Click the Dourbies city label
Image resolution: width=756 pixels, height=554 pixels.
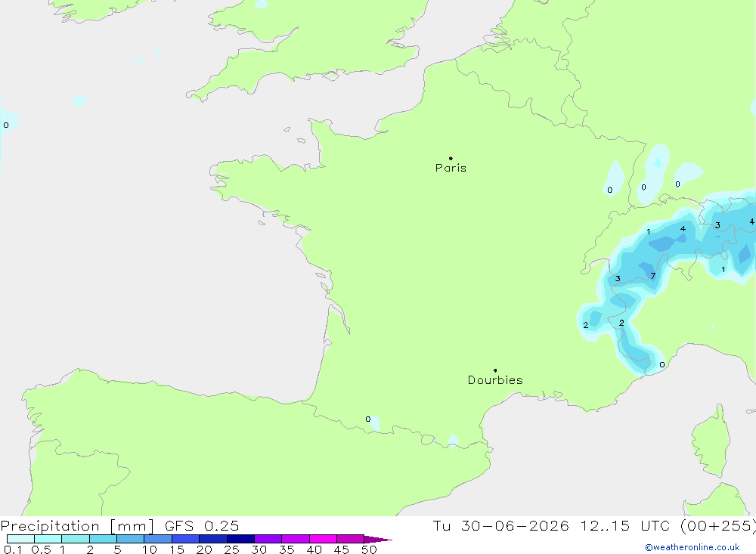(x=495, y=380)
